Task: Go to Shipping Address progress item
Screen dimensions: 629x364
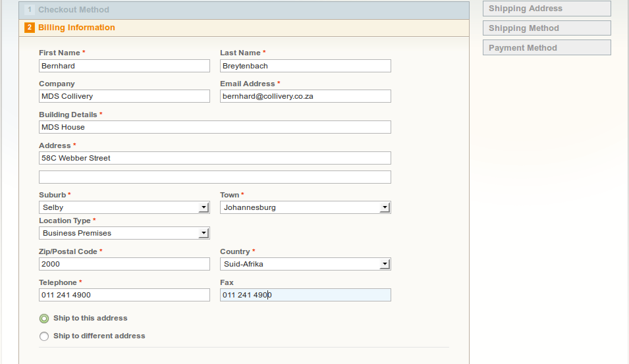Action: pos(546,9)
